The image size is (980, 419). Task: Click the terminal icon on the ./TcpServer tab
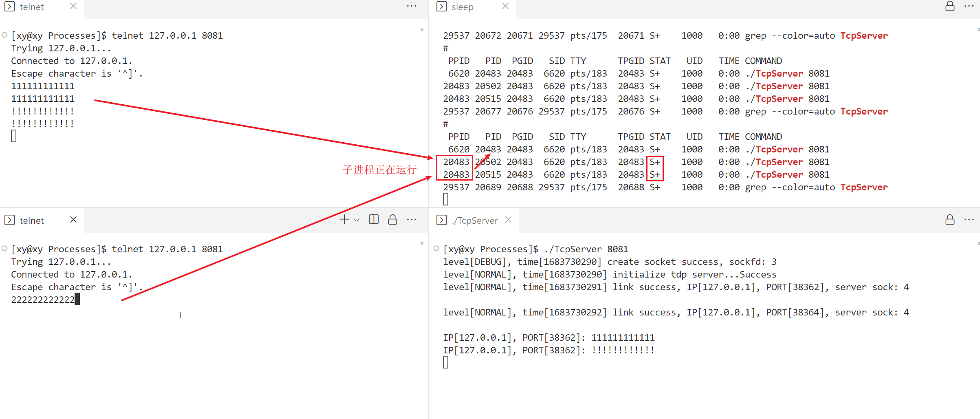pos(441,220)
